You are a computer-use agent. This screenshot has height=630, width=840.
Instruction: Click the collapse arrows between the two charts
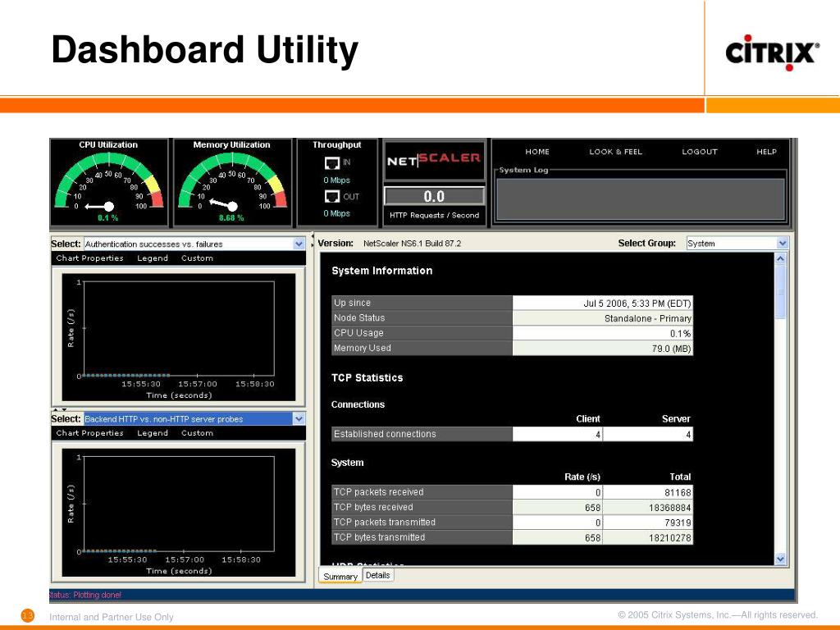59,410
